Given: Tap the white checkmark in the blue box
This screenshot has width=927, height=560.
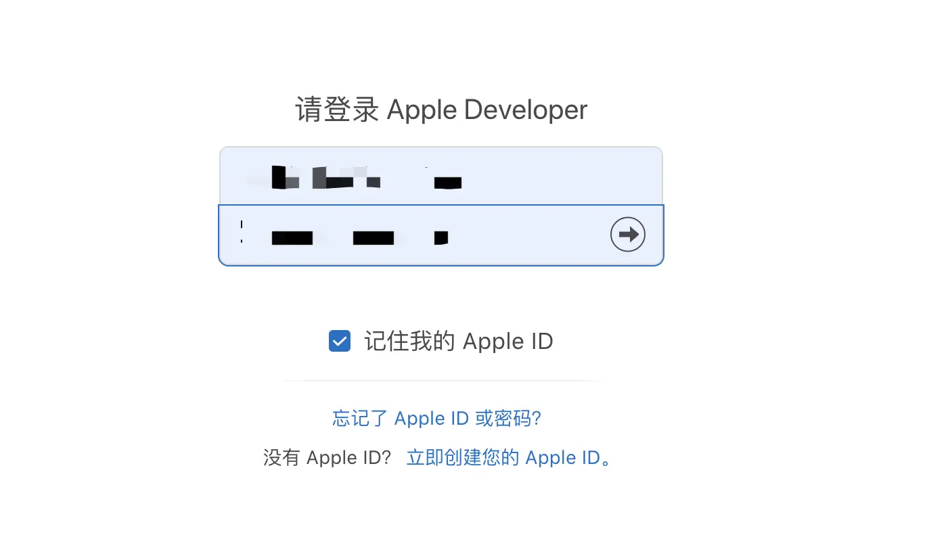Looking at the screenshot, I should [x=340, y=341].
